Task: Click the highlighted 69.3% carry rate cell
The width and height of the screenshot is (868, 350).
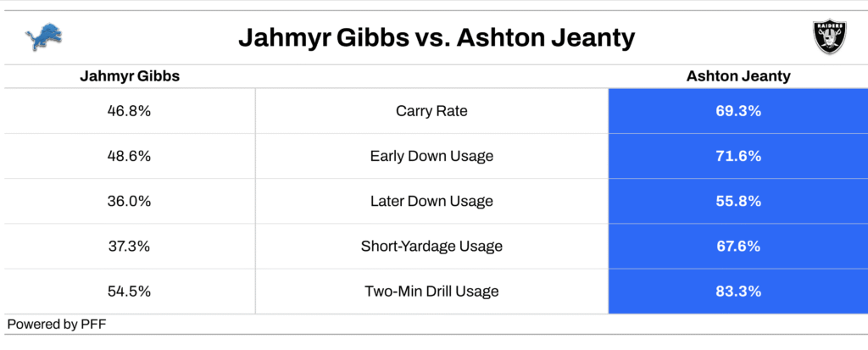Action: 738,111
